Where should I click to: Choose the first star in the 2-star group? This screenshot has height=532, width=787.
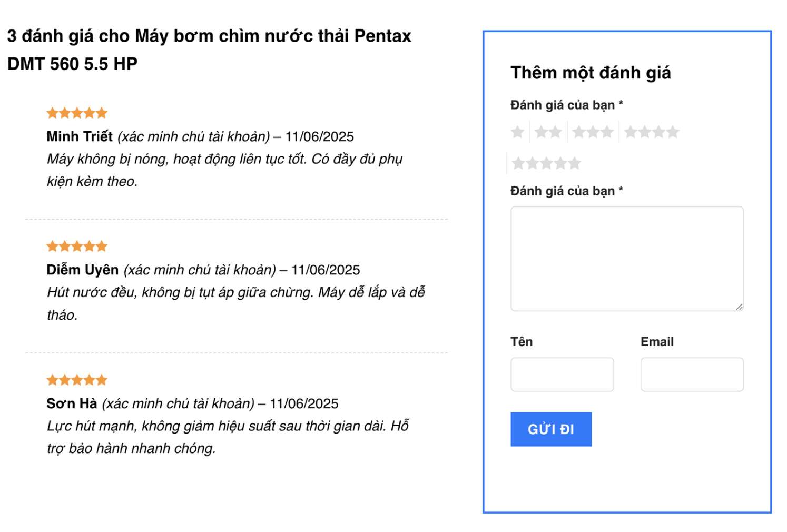(540, 132)
